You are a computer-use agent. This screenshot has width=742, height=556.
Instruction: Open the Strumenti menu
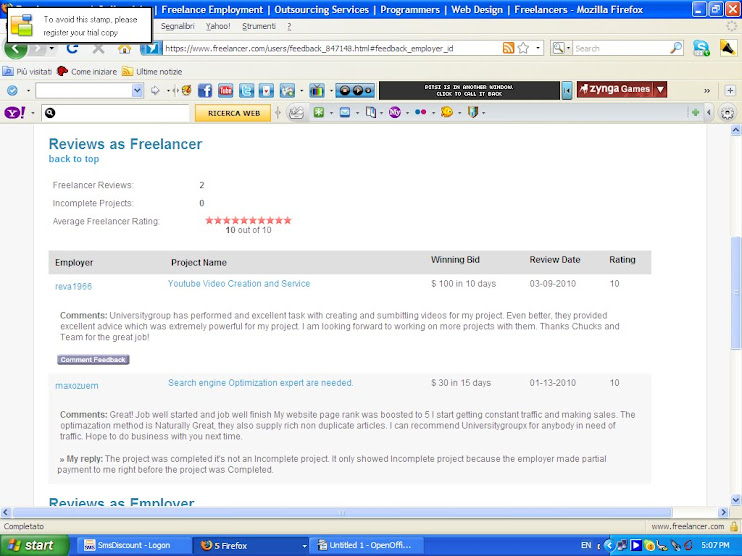pyautogui.click(x=259, y=26)
